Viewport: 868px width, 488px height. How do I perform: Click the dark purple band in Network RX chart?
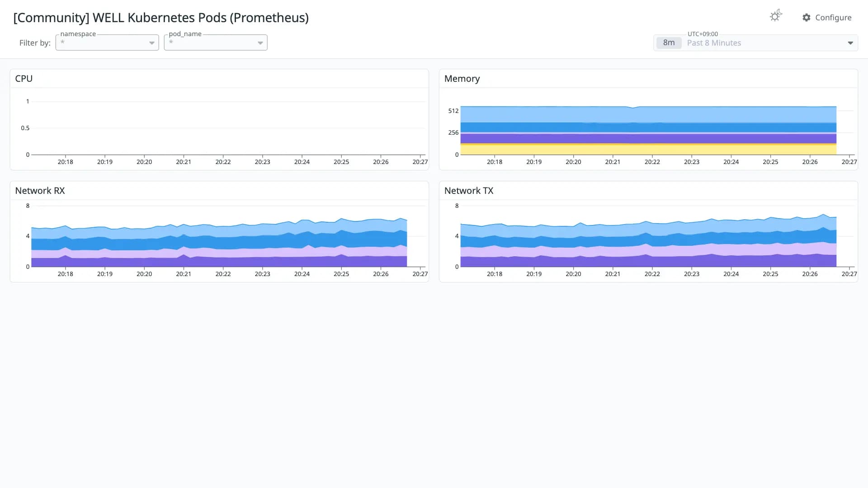pos(219,262)
